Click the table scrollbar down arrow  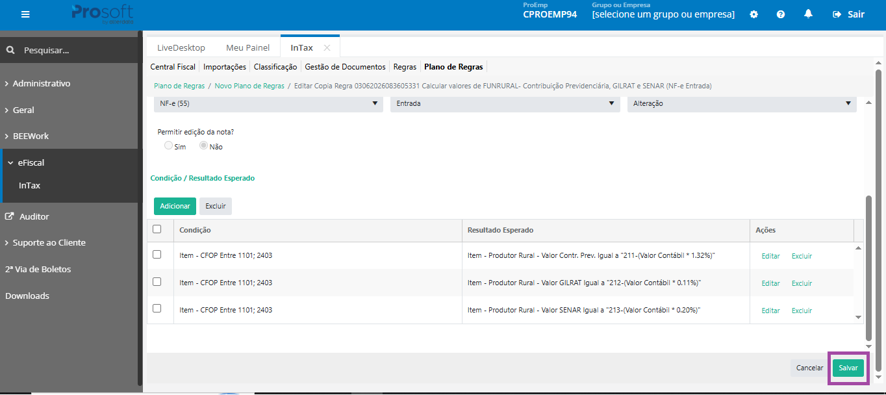tap(859, 318)
